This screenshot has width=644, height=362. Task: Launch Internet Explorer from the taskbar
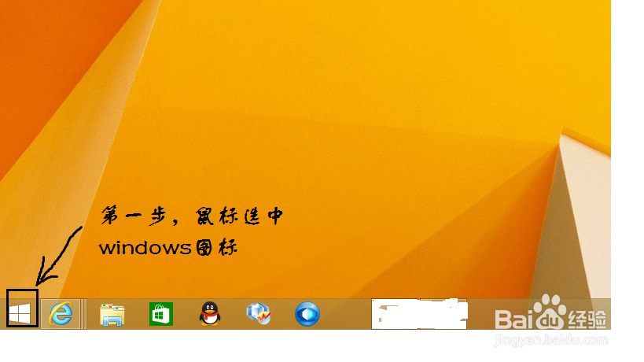61,314
